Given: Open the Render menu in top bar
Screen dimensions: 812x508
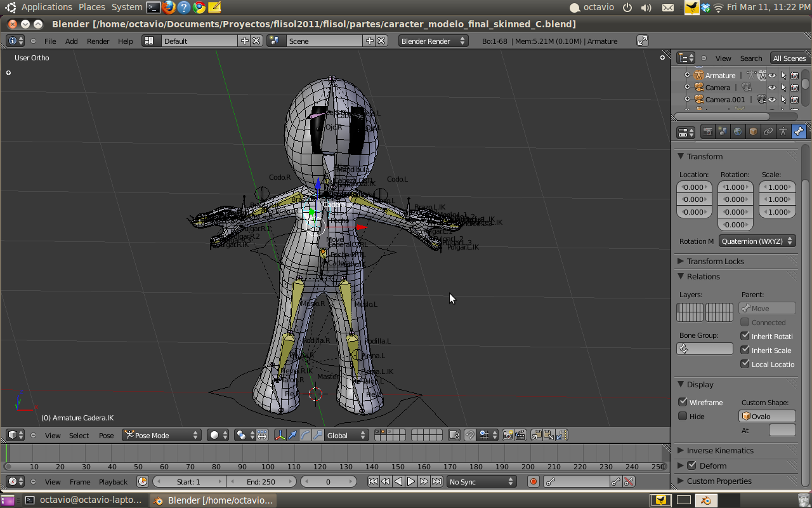Looking at the screenshot, I should pyautogui.click(x=98, y=41).
